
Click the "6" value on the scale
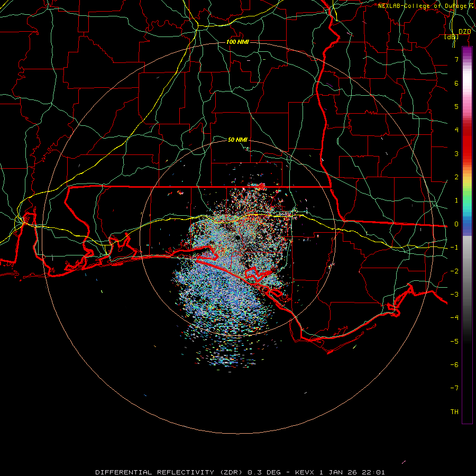(456, 83)
